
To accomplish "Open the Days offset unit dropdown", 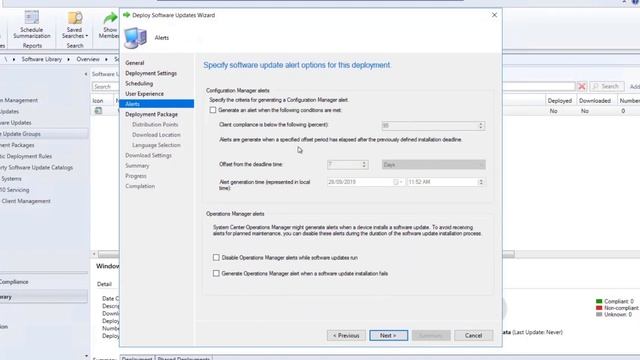I will point(433,164).
